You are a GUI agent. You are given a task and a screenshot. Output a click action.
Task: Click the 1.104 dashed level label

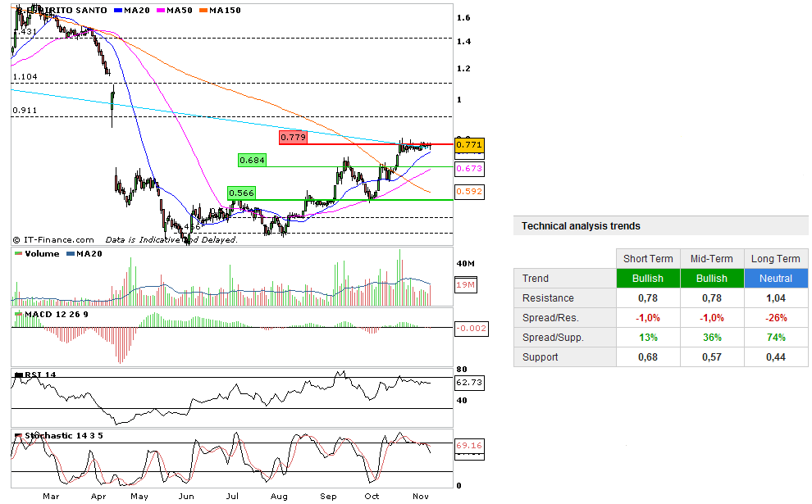25,76
